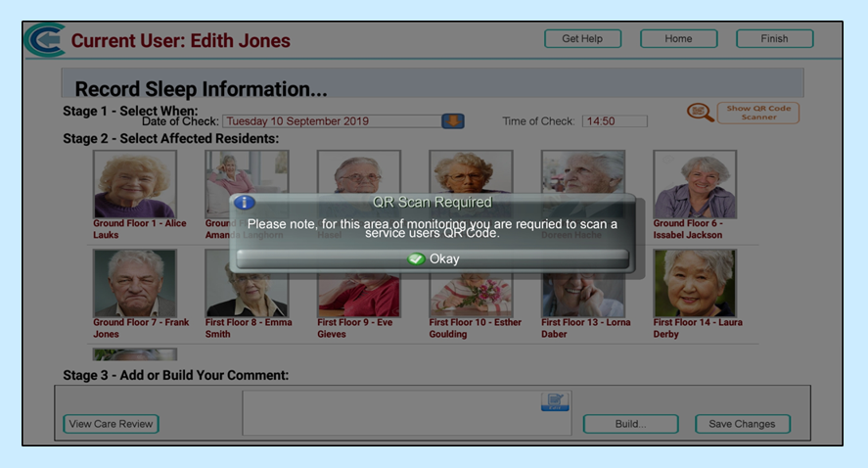The width and height of the screenshot is (868, 468).
Task: Click the Current User: Edith Jones heading
Action: tap(180, 40)
